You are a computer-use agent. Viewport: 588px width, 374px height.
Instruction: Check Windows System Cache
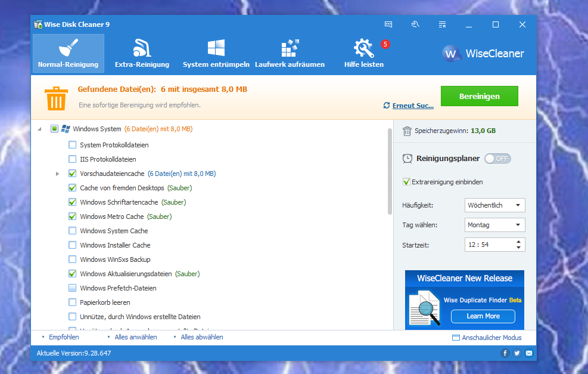tap(72, 231)
